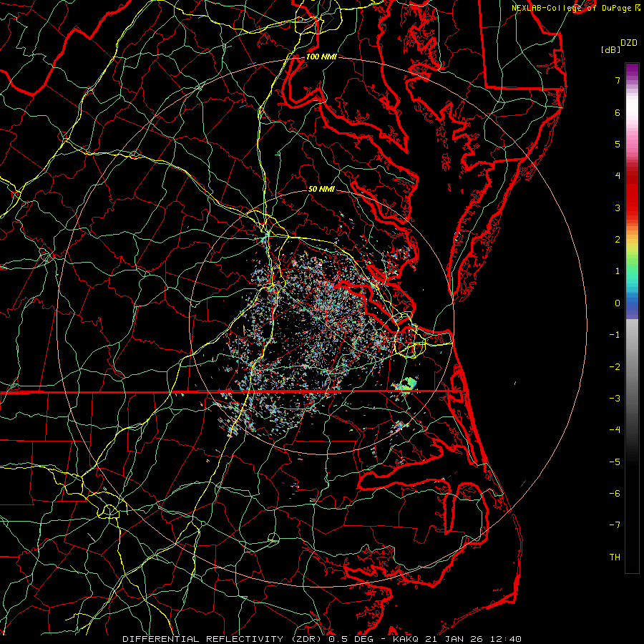The height and width of the screenshot is (644, 644).
Task: Click the -6 value on color scale
Action: click(615, 494)
